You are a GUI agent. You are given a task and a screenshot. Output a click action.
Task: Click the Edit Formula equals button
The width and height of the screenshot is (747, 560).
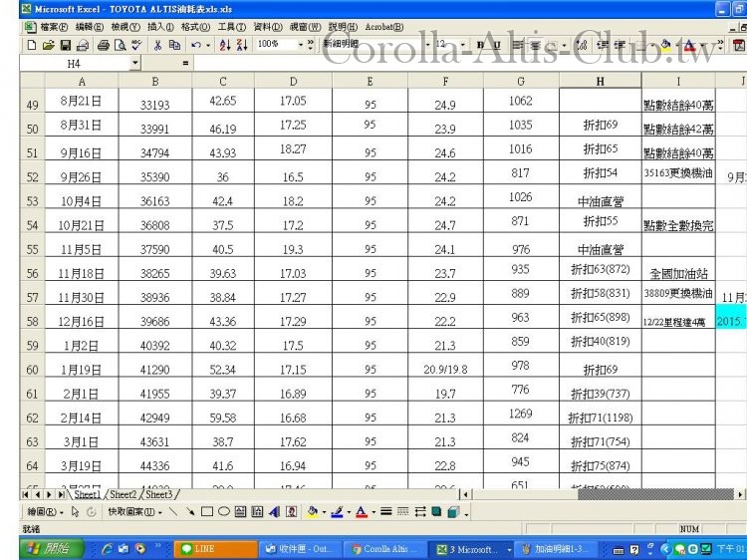point(185,64)
